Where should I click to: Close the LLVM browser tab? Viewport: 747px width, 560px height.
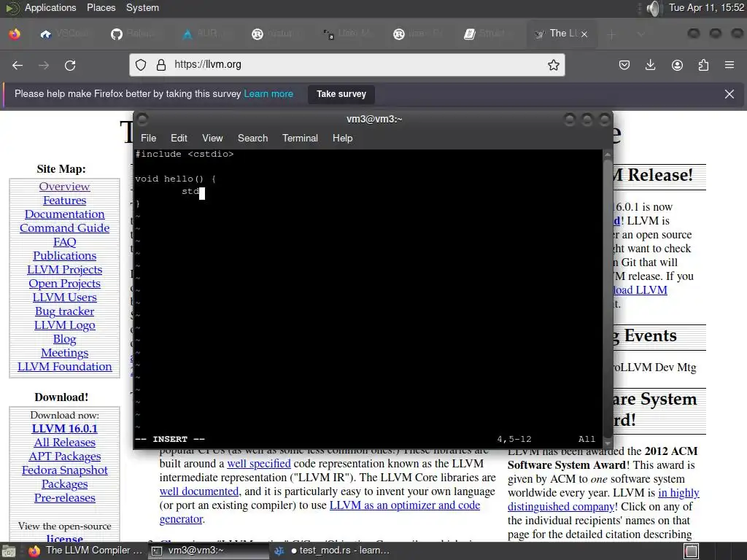[584, 34]
